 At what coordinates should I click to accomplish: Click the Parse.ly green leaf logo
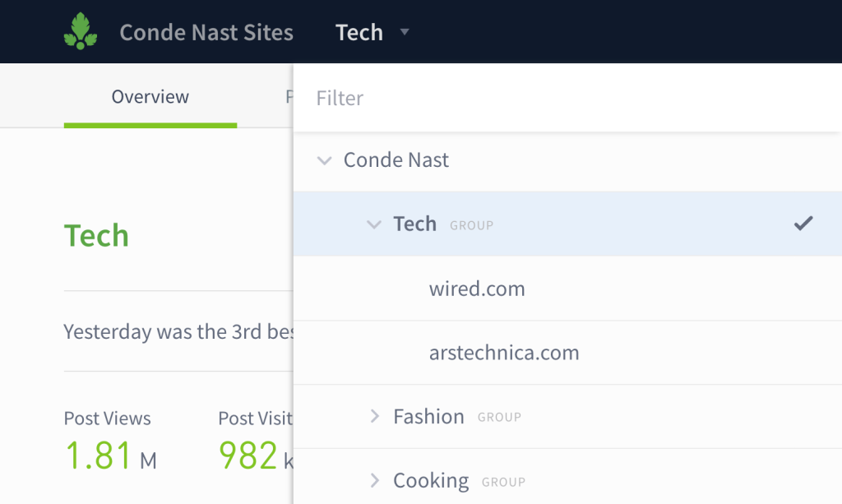(x=81, y=31)
